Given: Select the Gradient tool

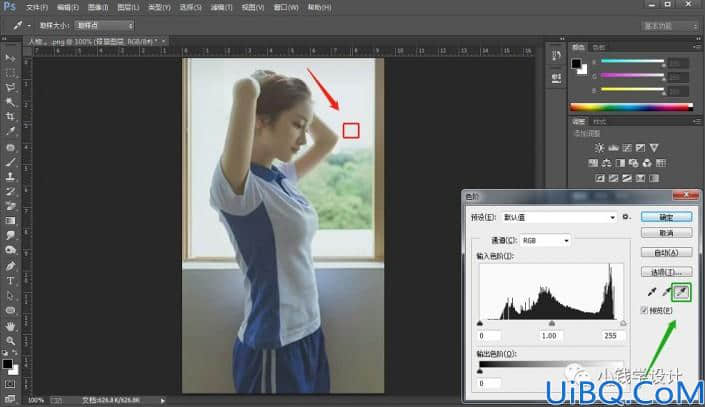Looking at the screenshot, I should 10,220.
